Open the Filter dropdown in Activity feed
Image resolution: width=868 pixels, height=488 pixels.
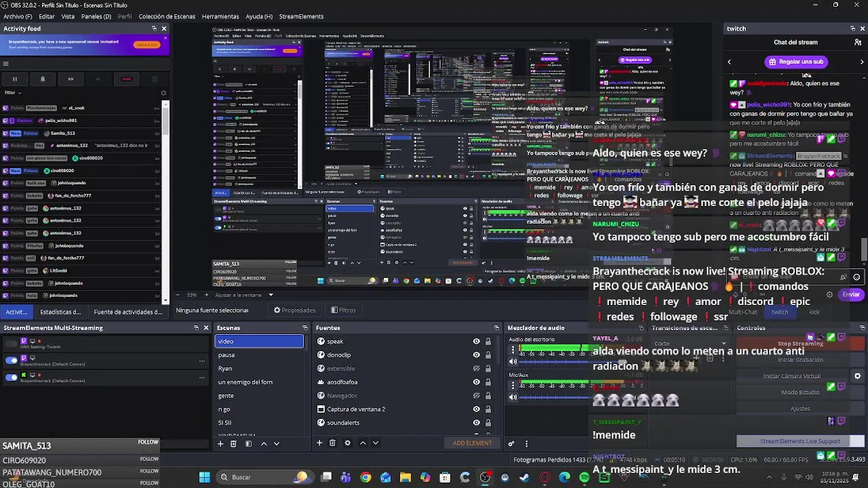[x=13, y=93]
